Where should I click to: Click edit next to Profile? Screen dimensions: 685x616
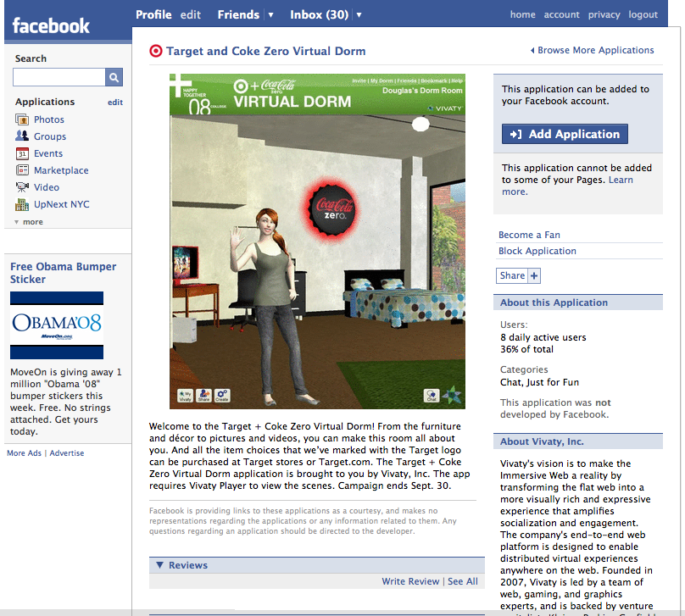[x=191, y=15]
